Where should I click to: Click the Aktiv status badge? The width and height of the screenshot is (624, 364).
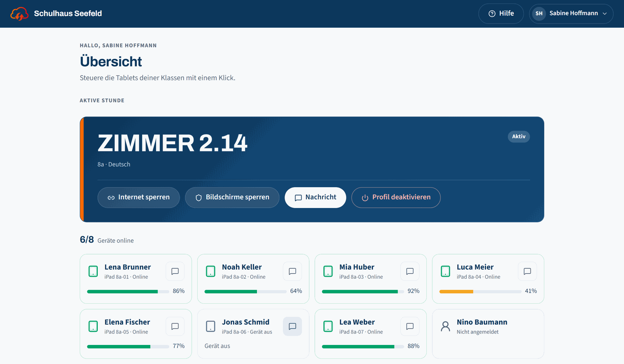[519, 137]
